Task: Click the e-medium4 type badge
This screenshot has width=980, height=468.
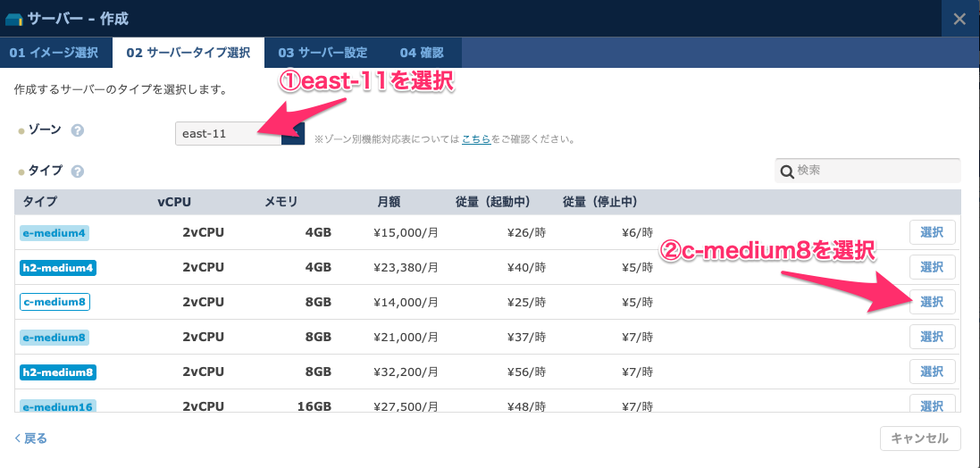Action: coord(54,234)
